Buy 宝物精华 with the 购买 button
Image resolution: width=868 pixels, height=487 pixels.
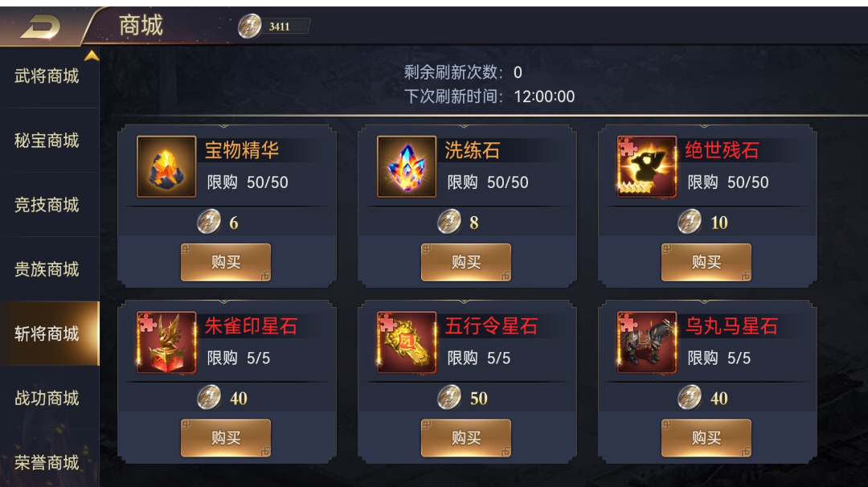[226, 262]
